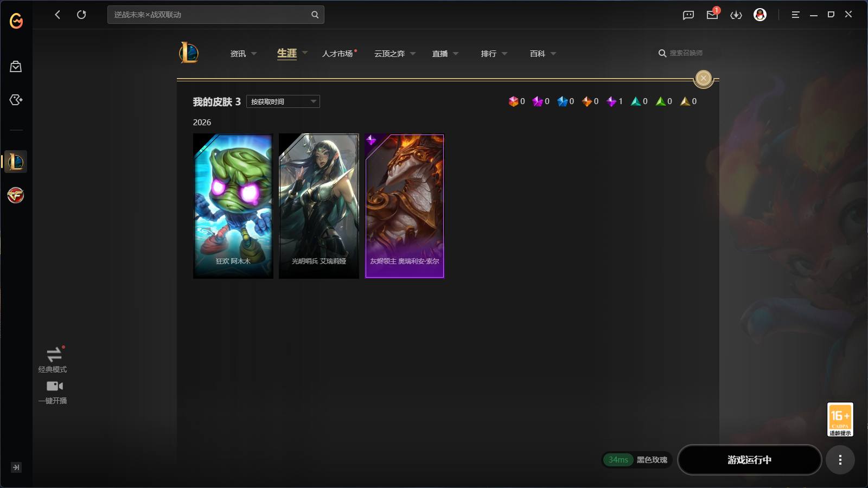This screenshot has height=488, width=868.
Task: Open the hamburger main menu
Action: coord(796,15)
